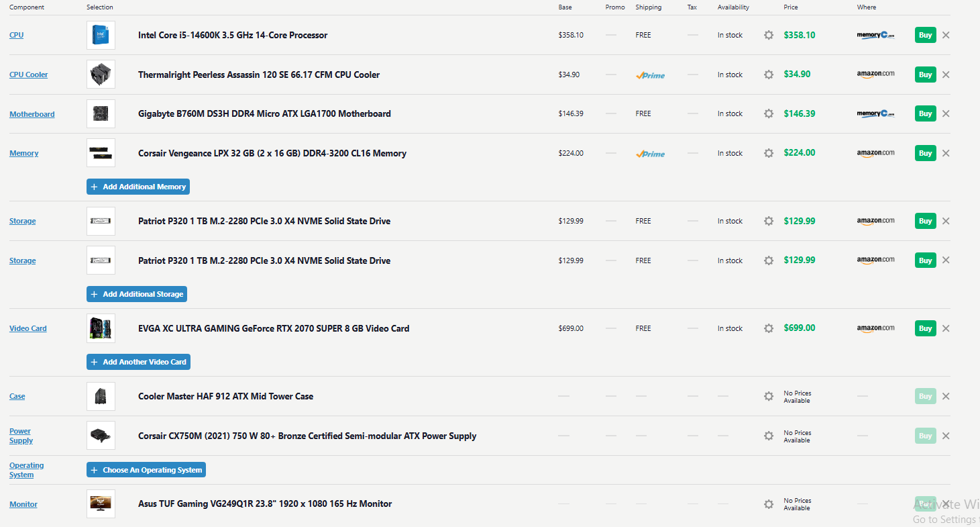The height and width of the screenshot is (527, 980).
Task: Open the Memory component link
Action: 23,153
